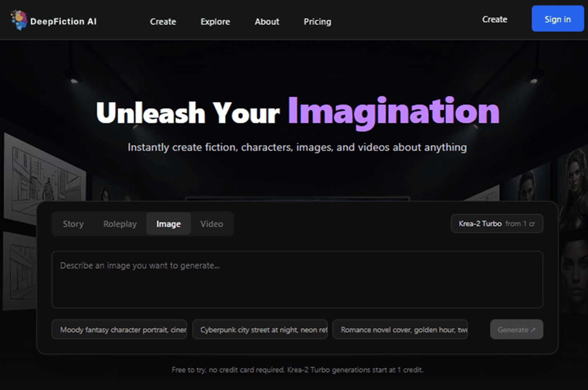Viewport: 588px width, 390px height.
Task: Click Create link beside Sign in
Action: point(495,19)
